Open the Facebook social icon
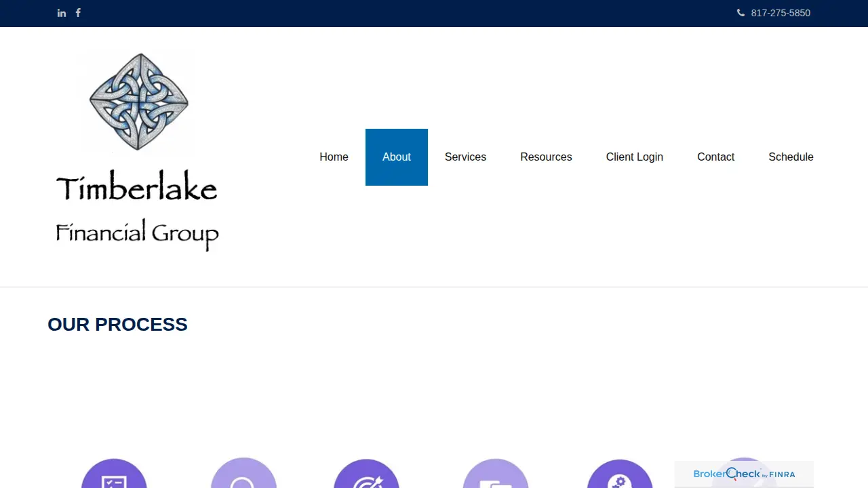Image resolution: width=868 pixels, height=488 pixels. pos(78,13)
